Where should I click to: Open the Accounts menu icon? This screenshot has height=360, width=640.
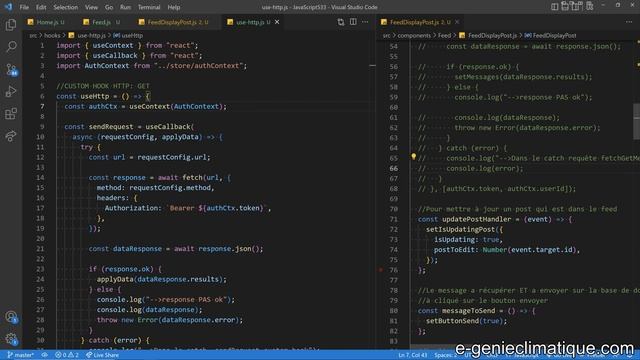11,317
